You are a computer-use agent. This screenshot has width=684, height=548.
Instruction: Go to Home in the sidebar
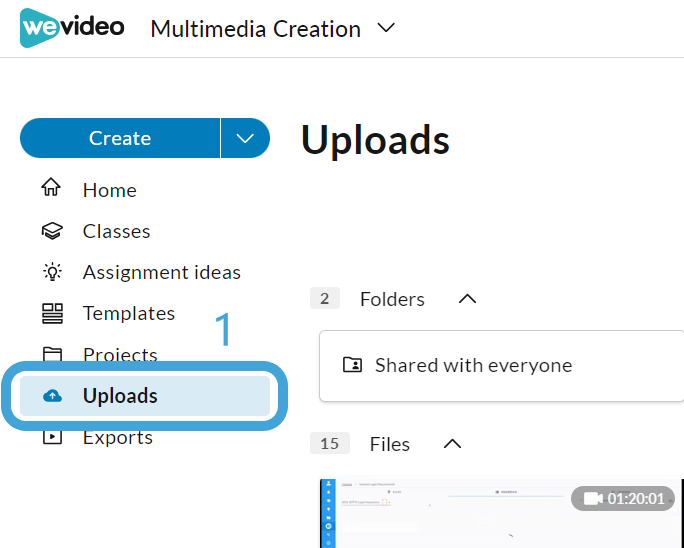109,190
